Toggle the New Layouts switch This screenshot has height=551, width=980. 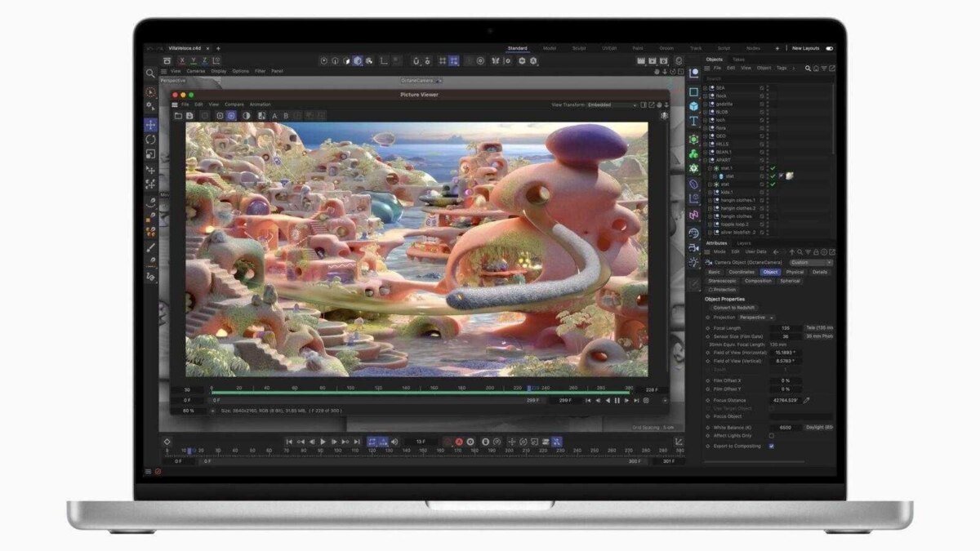[830, 48]
